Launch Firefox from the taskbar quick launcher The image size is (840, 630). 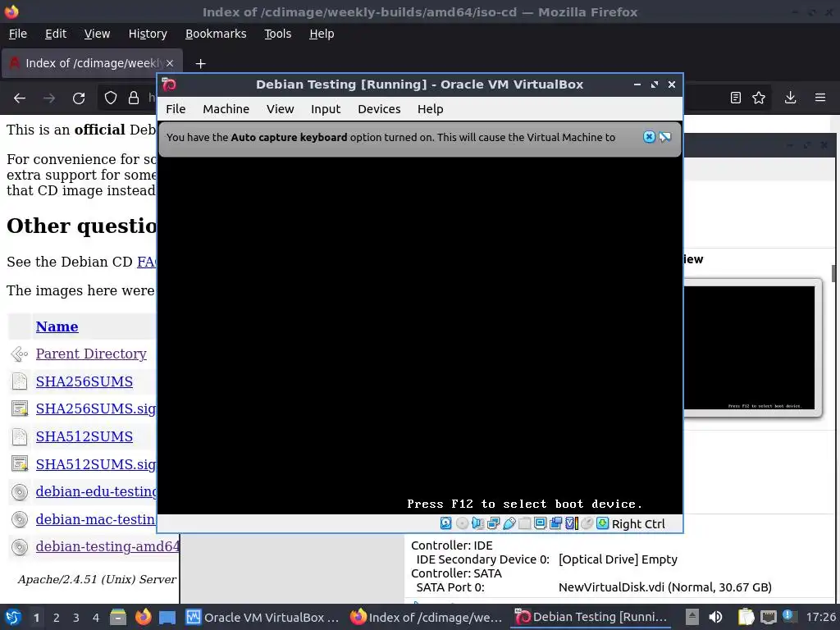[x=143, y=617]
